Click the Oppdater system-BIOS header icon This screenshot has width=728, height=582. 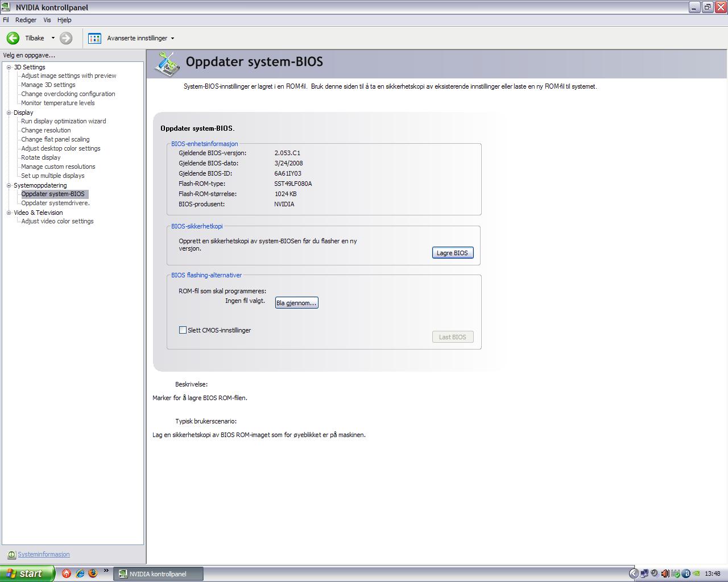167,63
